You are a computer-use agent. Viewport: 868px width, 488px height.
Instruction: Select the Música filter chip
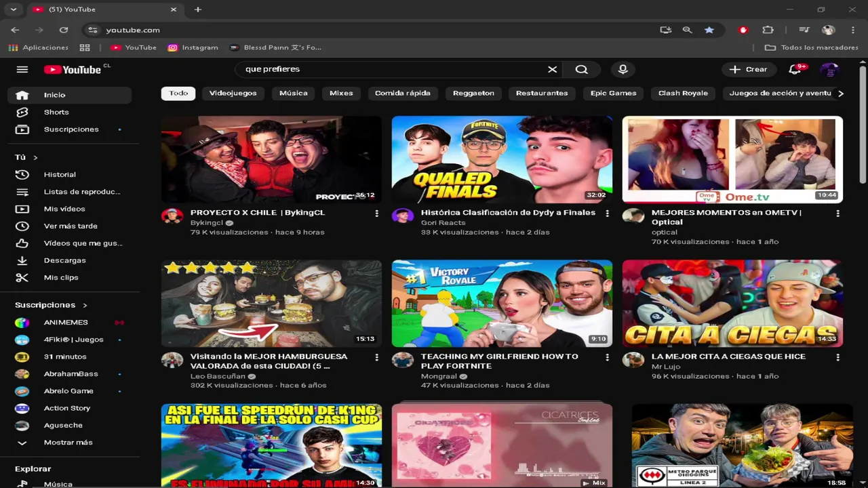tap(294, 94)
